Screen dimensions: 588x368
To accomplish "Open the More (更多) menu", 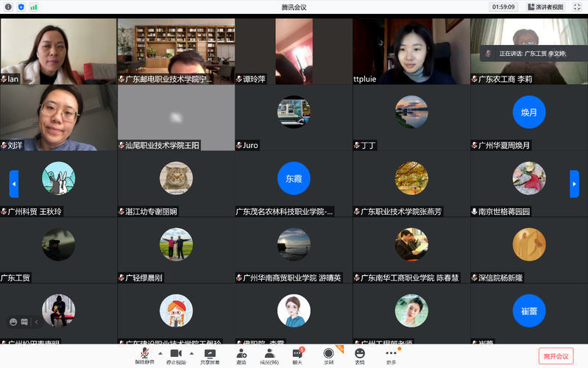I will tap(391, 354).
